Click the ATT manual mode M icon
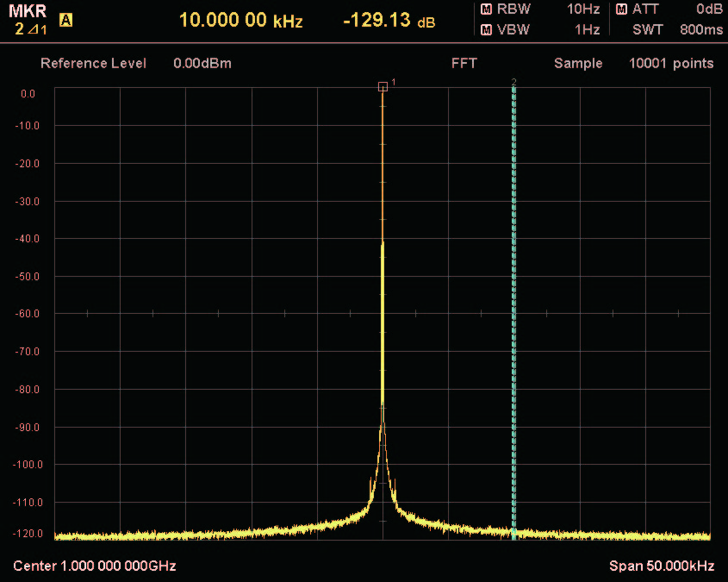This screenshot has height=582, width=728. [x=621, y=9]
